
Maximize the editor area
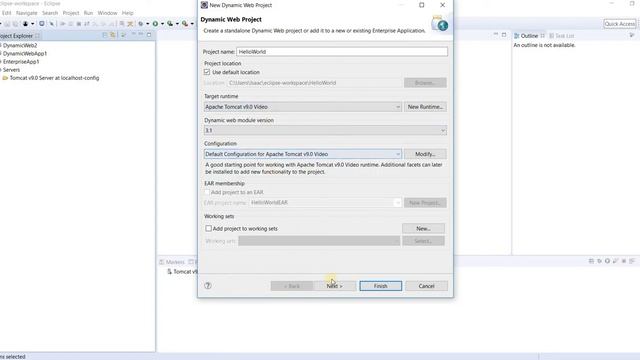(x=504, y=35)
